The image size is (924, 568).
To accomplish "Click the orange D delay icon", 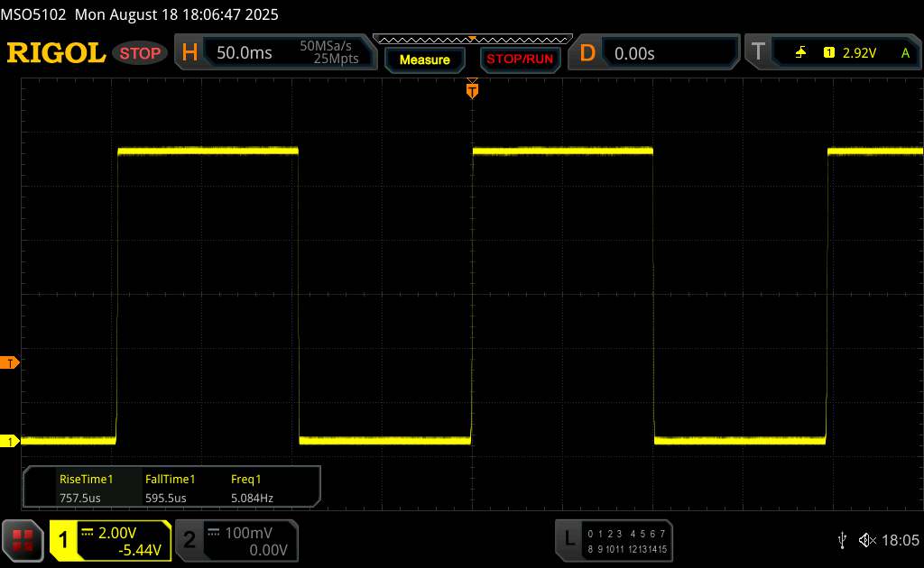I will tap(587, 53).
